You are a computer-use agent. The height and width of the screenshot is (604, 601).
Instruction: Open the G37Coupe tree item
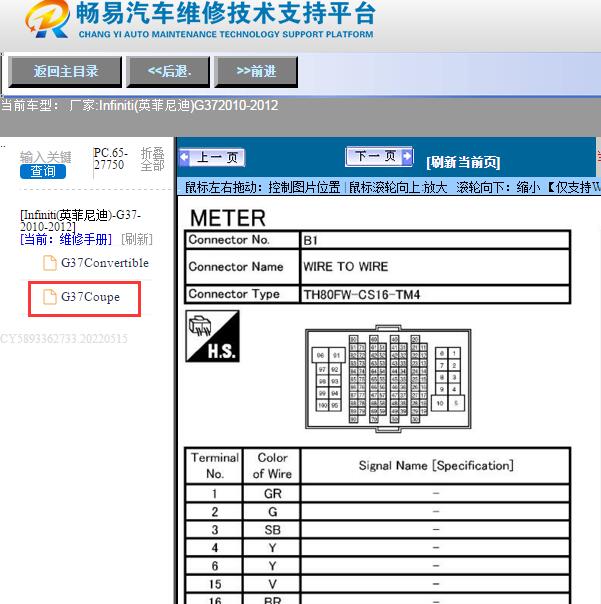coord(91,297)
